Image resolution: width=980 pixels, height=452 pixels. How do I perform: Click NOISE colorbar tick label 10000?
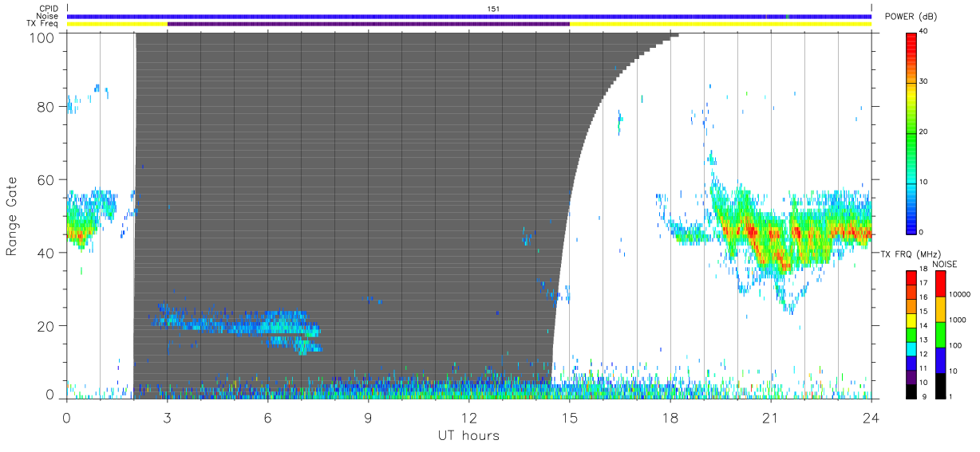pyautogui.click(x=959, y=296)
